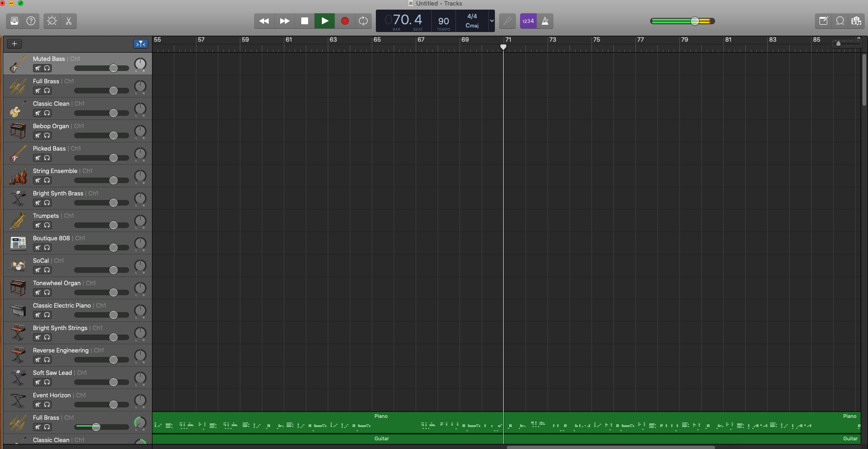The width and height of the screenshot is (868, 449).
Task: Mute the Muted Bass track
Action: [x=38, y=68]
